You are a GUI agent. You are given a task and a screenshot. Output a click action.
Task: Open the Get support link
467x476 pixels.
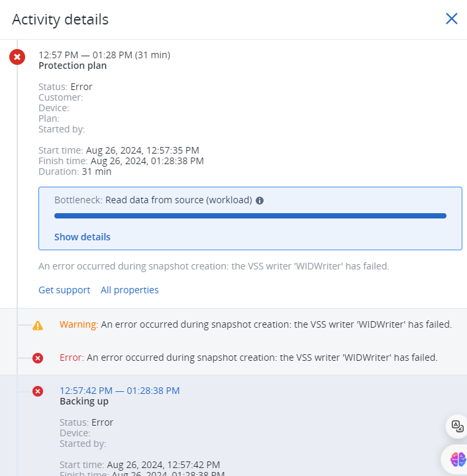tap(64, 290)
